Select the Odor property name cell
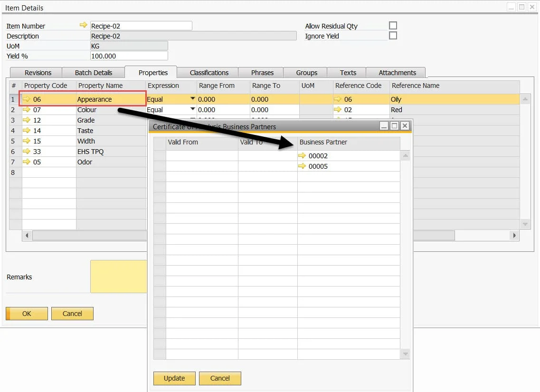The image size is (540, 392). [x=111, y=162]
